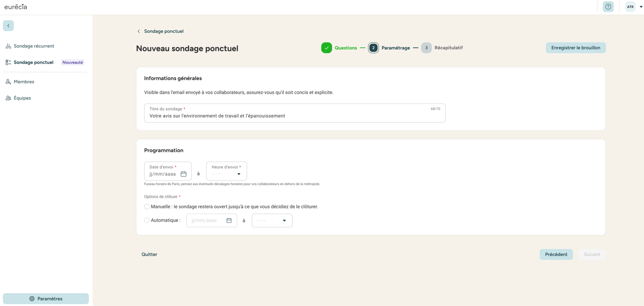Expand the automatic closing time dropdown
The height and width of the screenshot is (306, 644).
[272, 220]
